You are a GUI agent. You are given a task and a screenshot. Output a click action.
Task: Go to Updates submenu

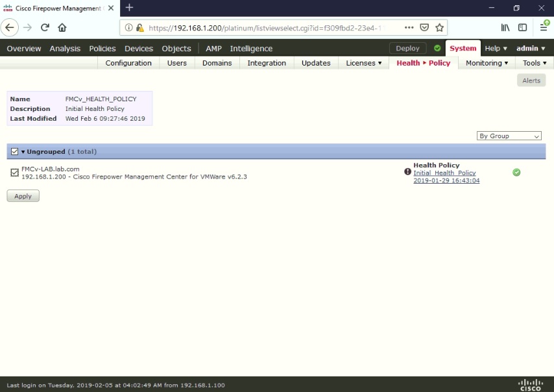[316, 63]
